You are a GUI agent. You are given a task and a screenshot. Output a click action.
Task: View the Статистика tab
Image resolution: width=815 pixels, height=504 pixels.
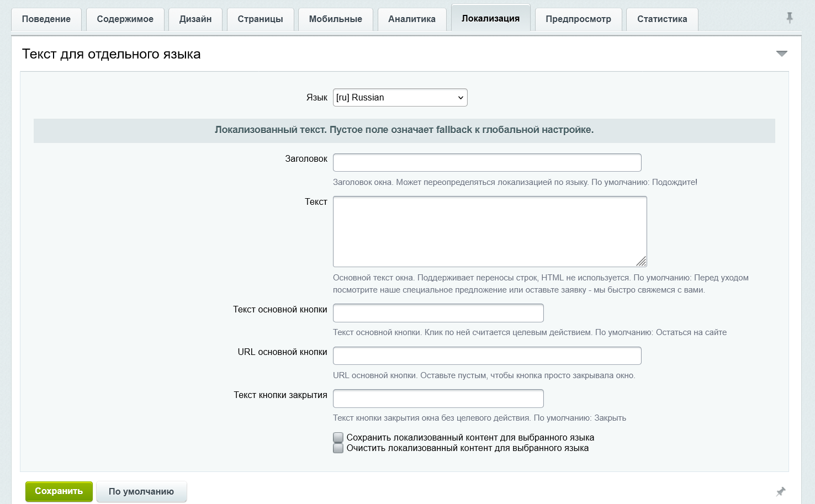[x=662, y=19]
